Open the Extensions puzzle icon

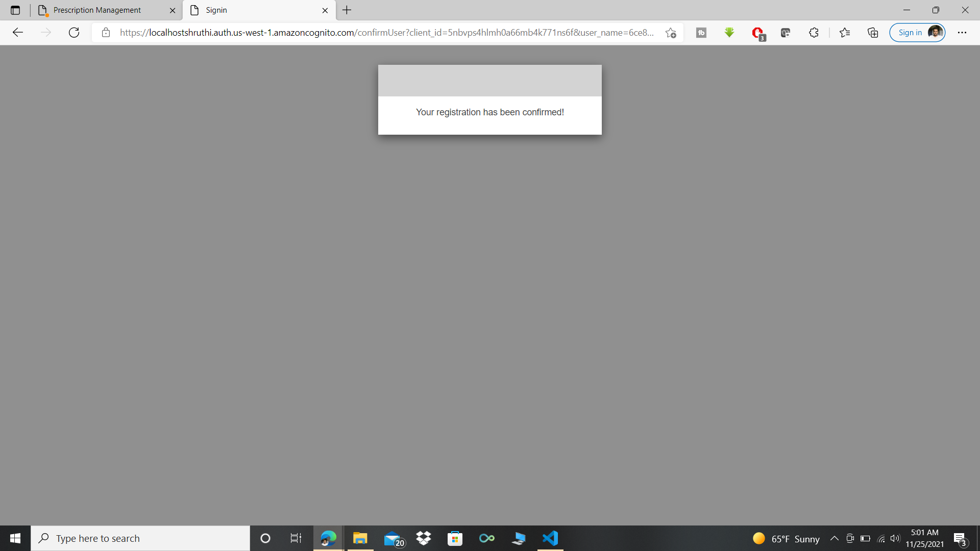pyautogui.click(x=814, y=33)
